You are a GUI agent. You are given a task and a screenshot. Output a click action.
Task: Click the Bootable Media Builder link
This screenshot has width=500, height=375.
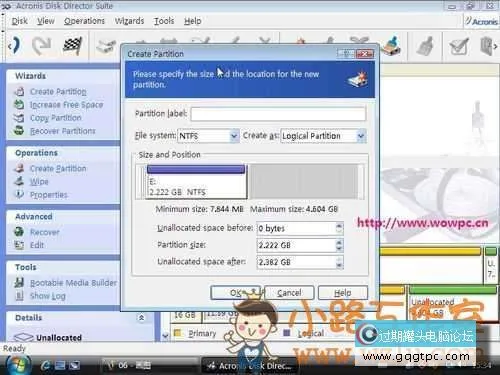pos(73,283)
